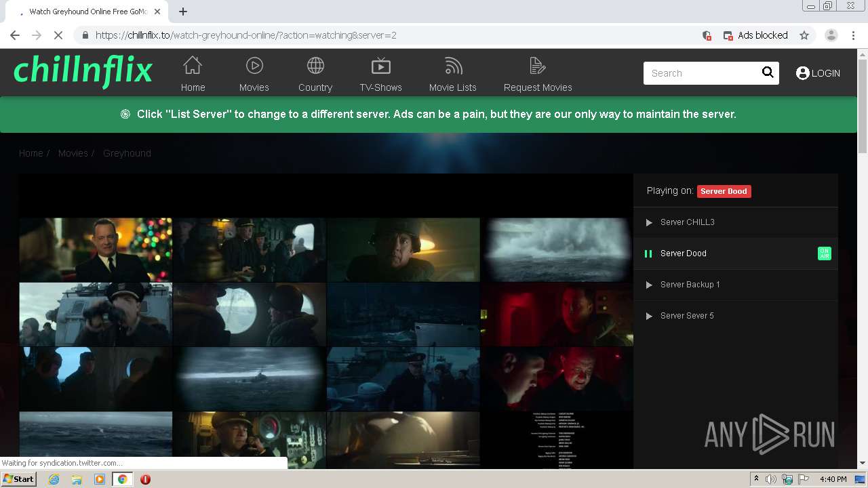This screenshot has width=868, height=488.
Task: Switch to Server Backup 1
Action: click(x=736, y=285)
